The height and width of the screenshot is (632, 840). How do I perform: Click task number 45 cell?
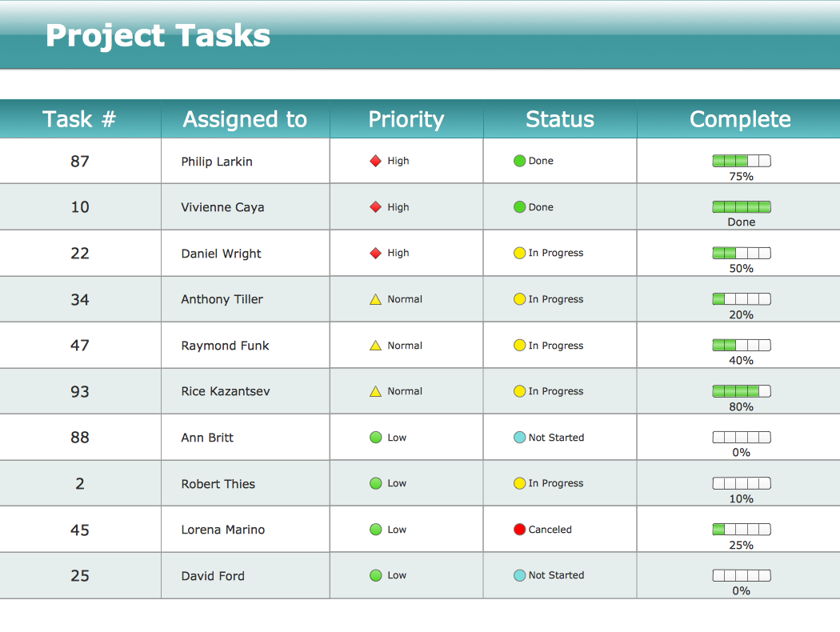(80, 530)
